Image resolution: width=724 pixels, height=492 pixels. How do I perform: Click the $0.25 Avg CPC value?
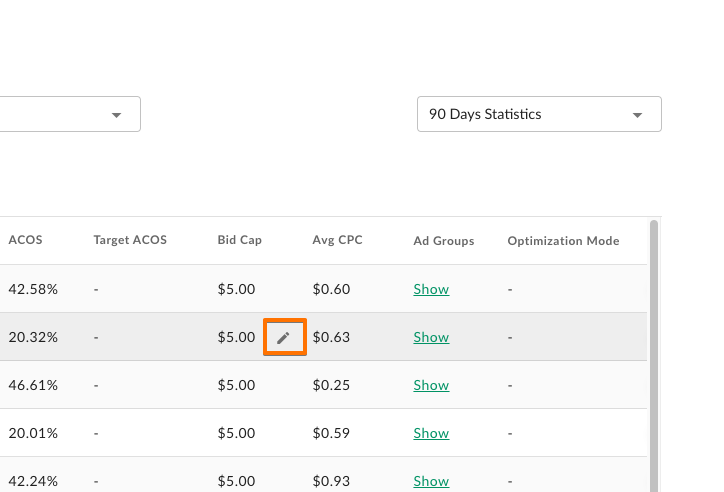pyautogui.click(x=331, y=385)
